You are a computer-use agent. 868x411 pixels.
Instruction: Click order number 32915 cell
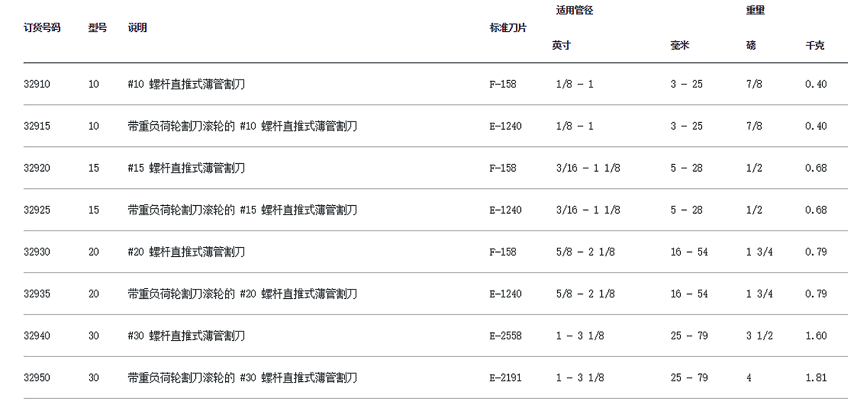pos(37,126)
